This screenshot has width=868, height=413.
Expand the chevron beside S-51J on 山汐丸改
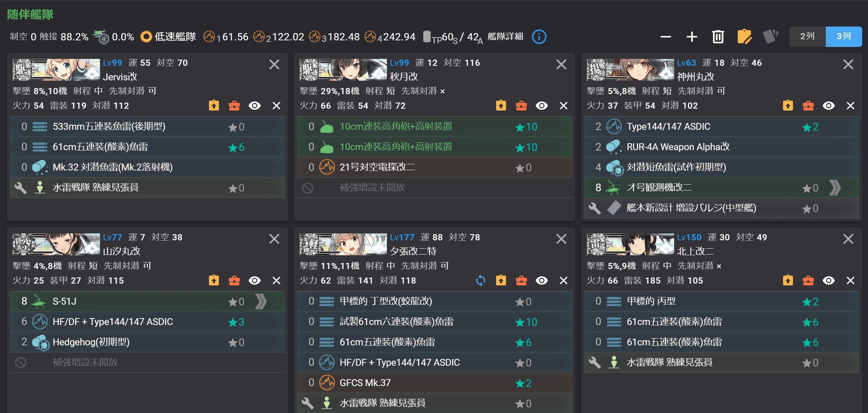pyautogui.click(x=261, y=301)
